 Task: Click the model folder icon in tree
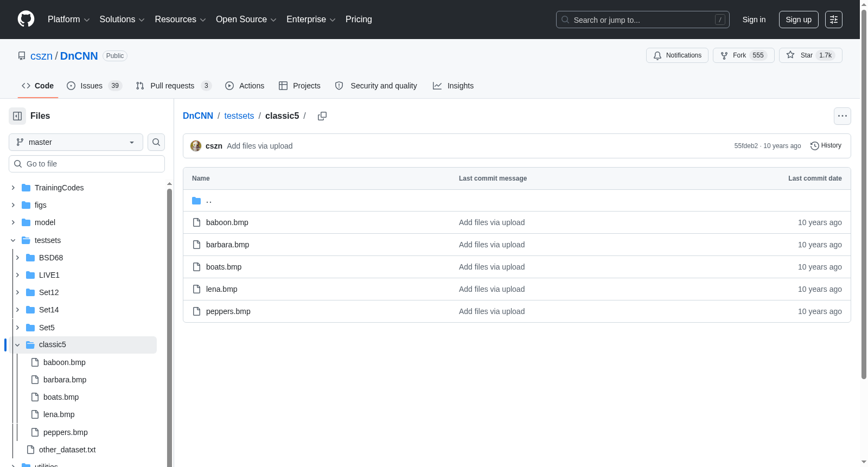[x=26, y=222]
